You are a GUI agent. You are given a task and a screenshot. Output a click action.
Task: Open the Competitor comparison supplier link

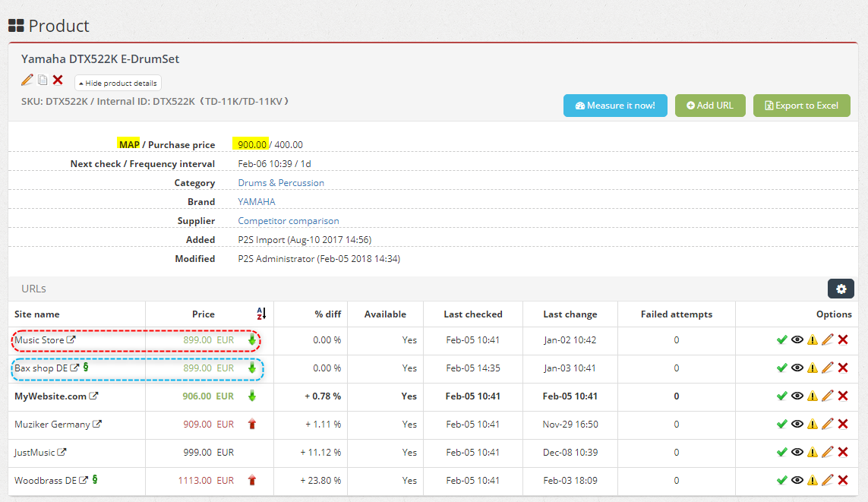[289, 221]
